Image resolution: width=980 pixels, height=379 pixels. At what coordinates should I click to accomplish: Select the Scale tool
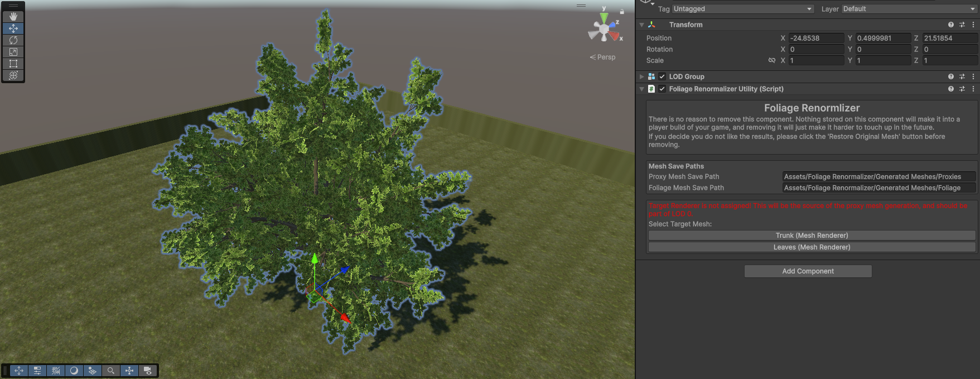point(13,52)
